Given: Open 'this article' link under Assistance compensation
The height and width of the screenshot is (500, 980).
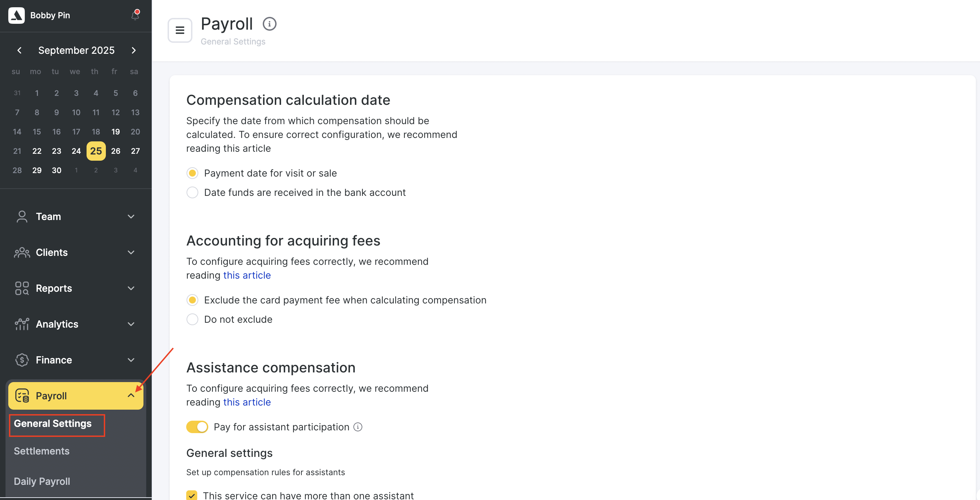Looking at the screenshot, I should pyautogui.click(x=247, y=402).
